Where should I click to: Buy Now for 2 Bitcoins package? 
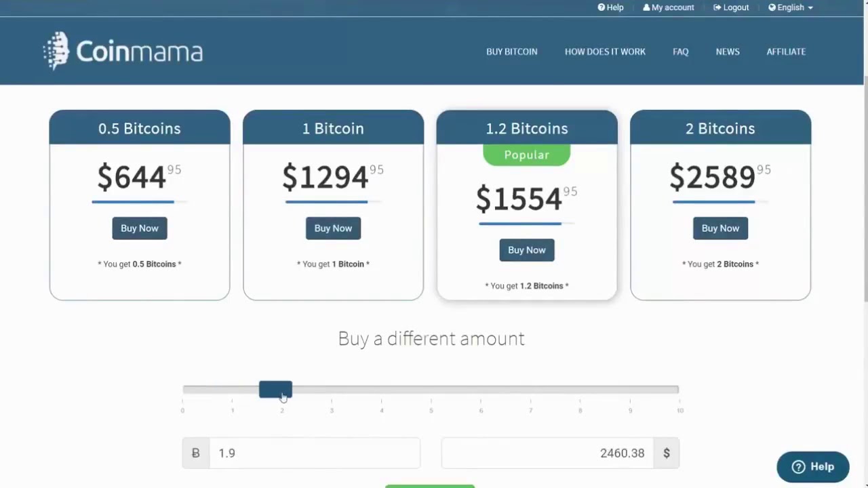click(720, 228)
